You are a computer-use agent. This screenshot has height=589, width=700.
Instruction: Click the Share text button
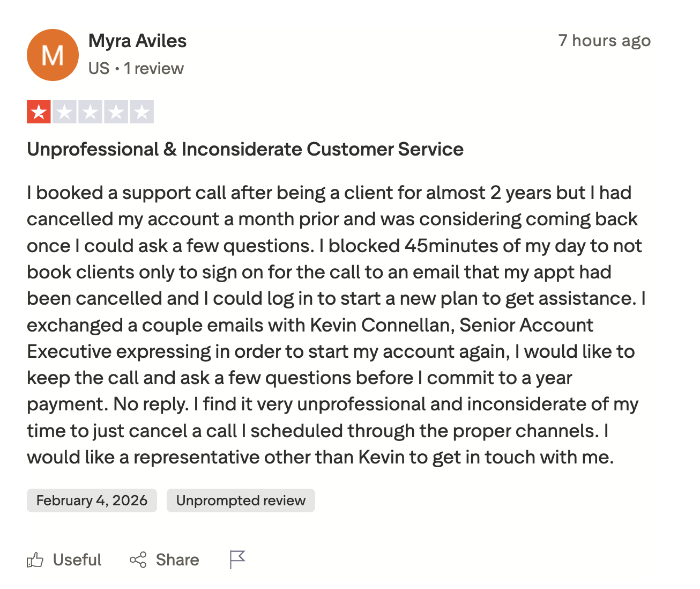coord(177,559)
